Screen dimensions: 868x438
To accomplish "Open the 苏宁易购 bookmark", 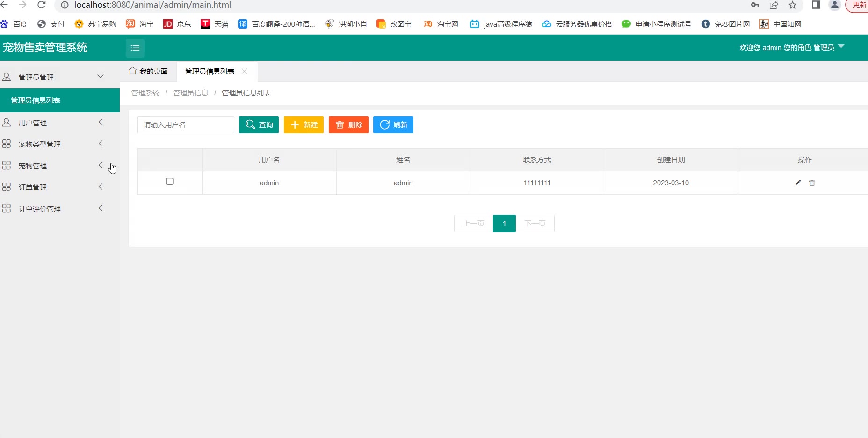I will (95, 24).
